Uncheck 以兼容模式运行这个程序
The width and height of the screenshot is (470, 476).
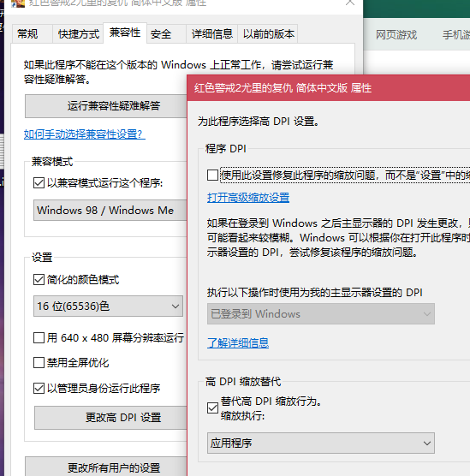tap(39, 183)
